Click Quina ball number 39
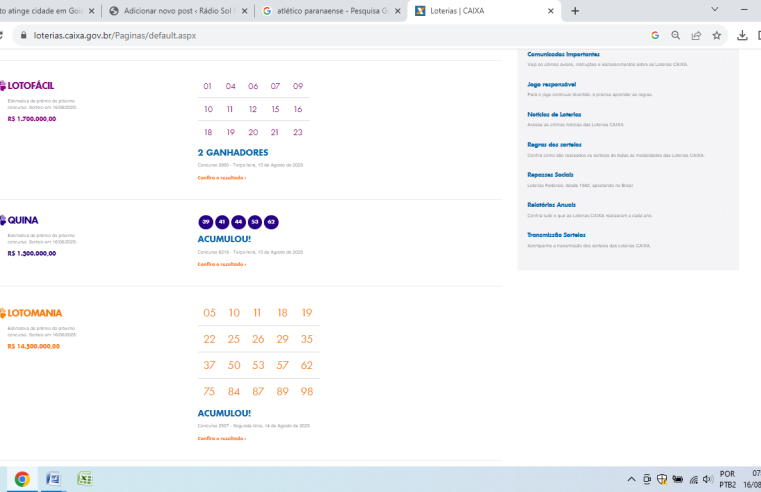 (206, 222)
